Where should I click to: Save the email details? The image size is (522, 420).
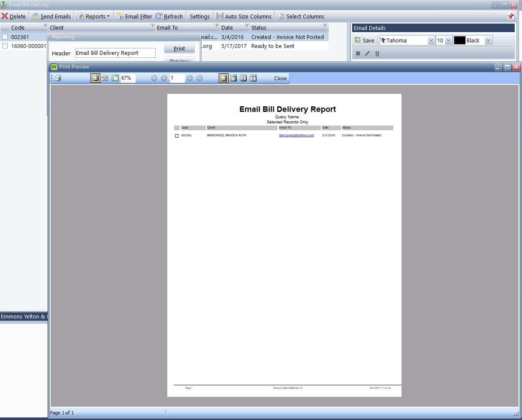(x=365, y=40)
